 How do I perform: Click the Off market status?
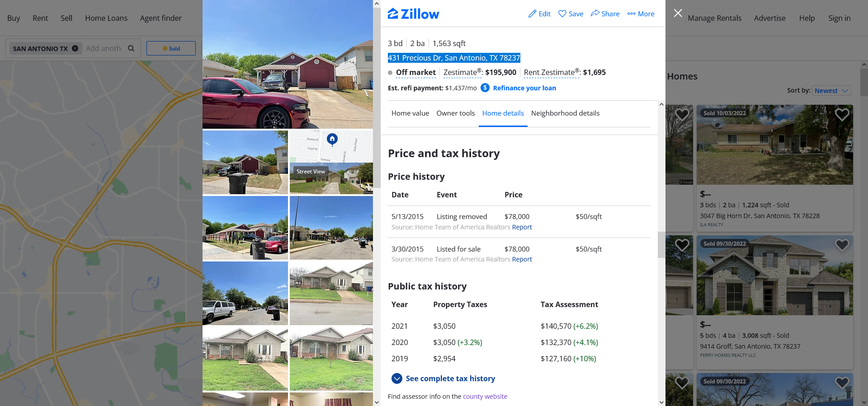(416, 72)
